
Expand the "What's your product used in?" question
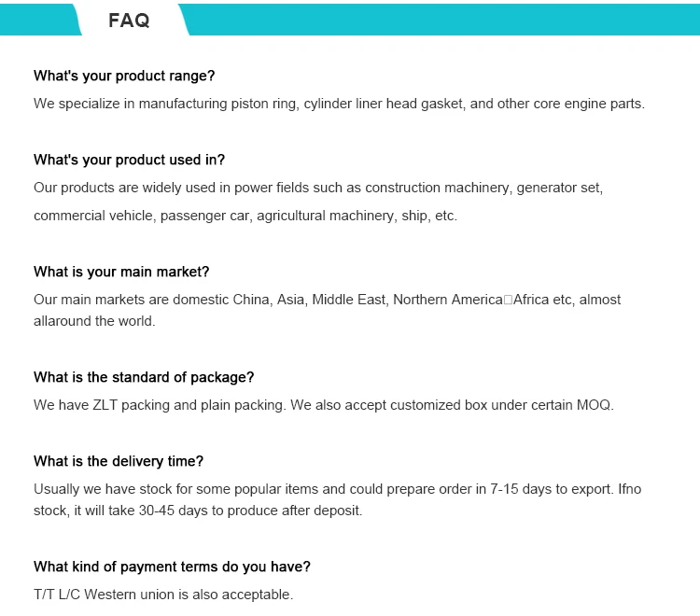129,160
